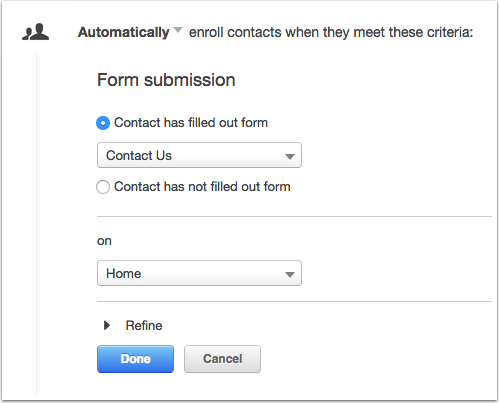
Task: Open the Home page selector
Action: 199,273
